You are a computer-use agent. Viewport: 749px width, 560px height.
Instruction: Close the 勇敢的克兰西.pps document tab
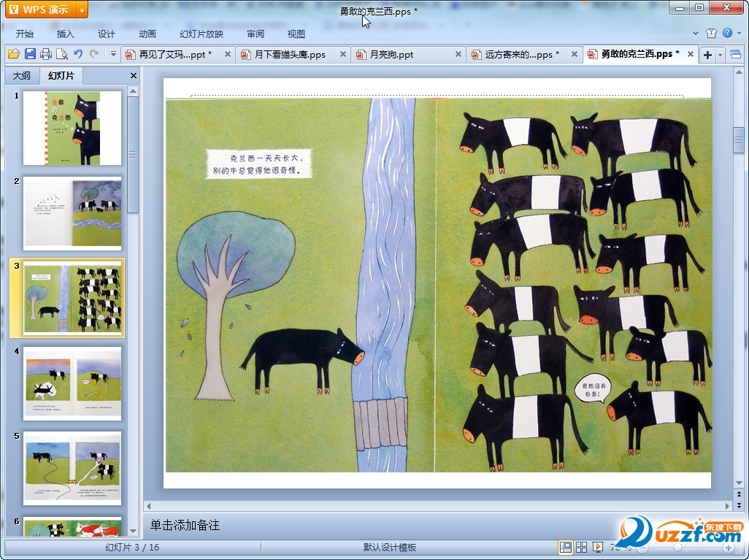(x=691, y=55)
